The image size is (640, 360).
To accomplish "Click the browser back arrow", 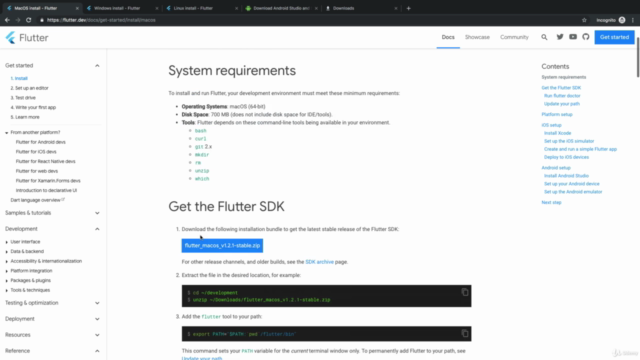I will pyautogui.click(x=7, y=20).
